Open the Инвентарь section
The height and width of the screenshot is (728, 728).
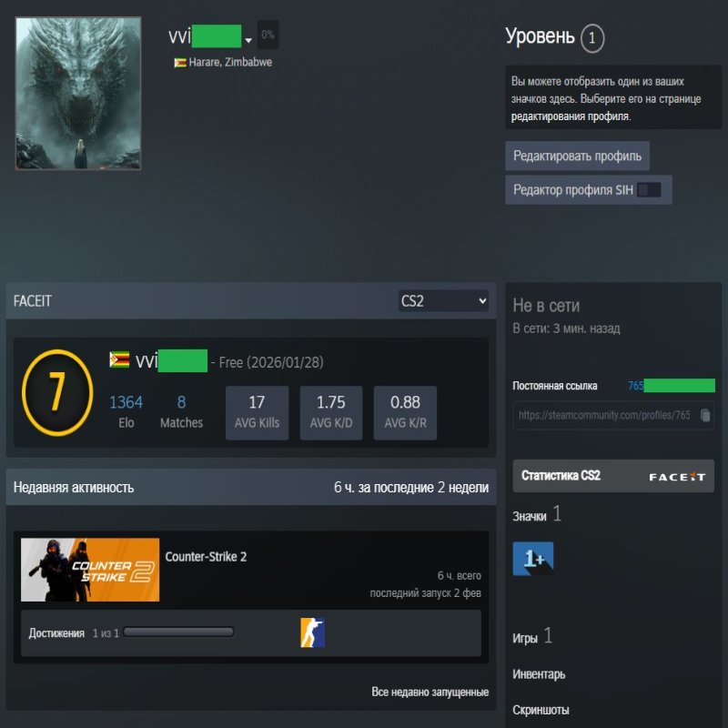point(538,674)
